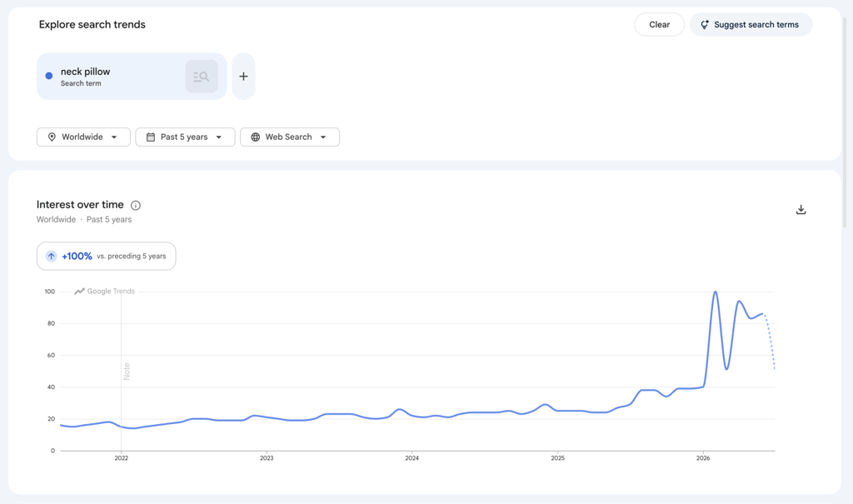Click the +100% vs. preceding 5 years badge
Image resolution: width=853 pixels, height=504 pixels.
[106, 256]
